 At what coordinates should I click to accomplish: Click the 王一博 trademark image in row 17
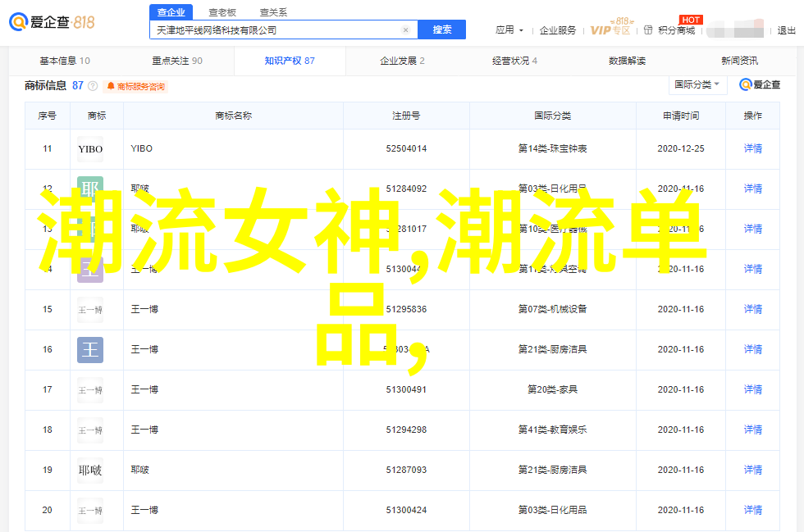point(90,390)
